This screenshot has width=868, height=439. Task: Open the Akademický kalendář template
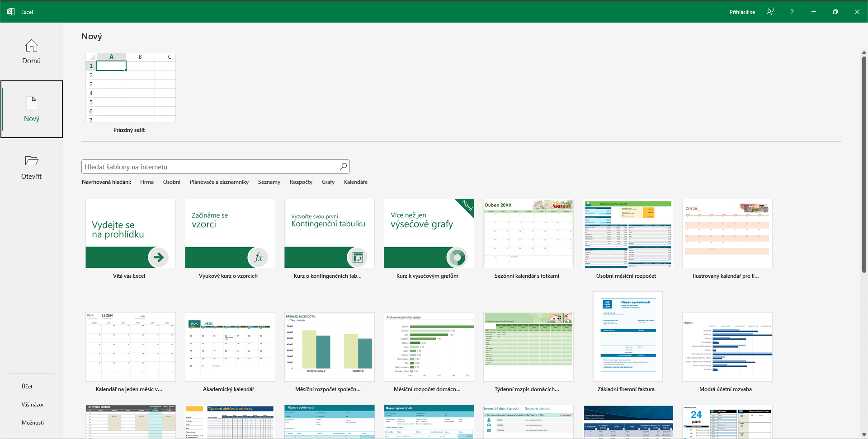click(x=230, y=346)
